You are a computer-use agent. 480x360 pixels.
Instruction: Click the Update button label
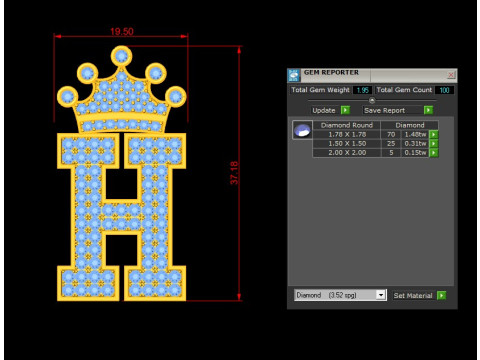324,110
